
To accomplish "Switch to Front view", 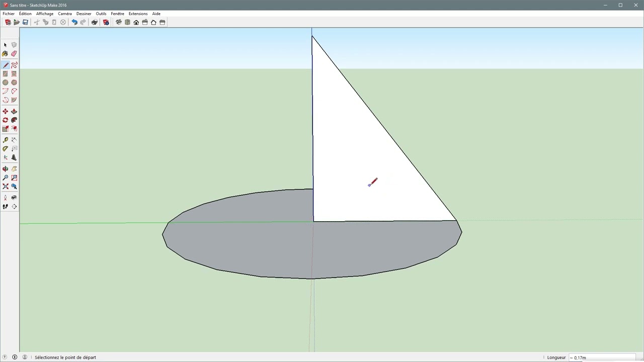I will [x=136, y=22].
